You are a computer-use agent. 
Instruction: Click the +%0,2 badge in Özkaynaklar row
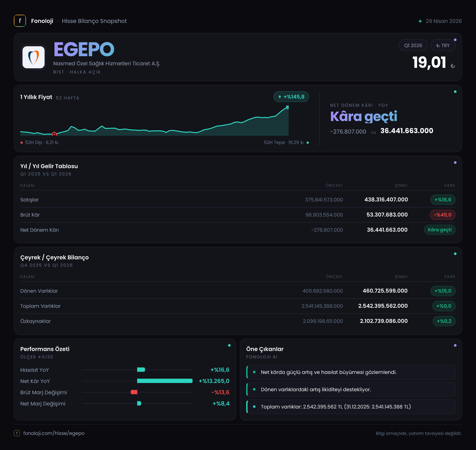coord(444,321)
